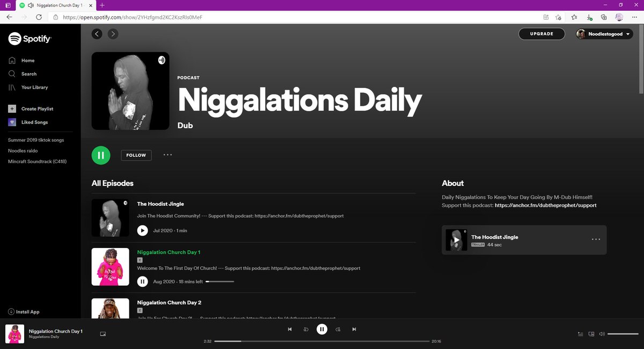Click the browser back arrow
The height and width of the screenshot is (349, 644).
point(9,17)
